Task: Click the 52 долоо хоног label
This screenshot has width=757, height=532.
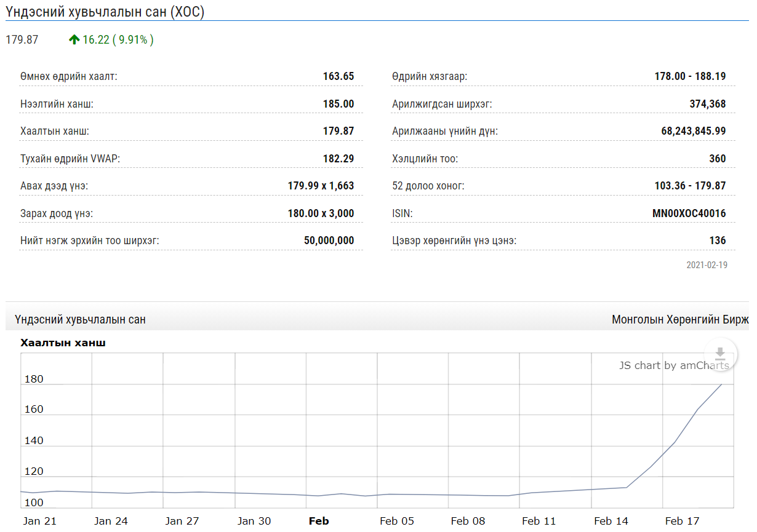Action: pyautogui.click(x=428, y=186)
